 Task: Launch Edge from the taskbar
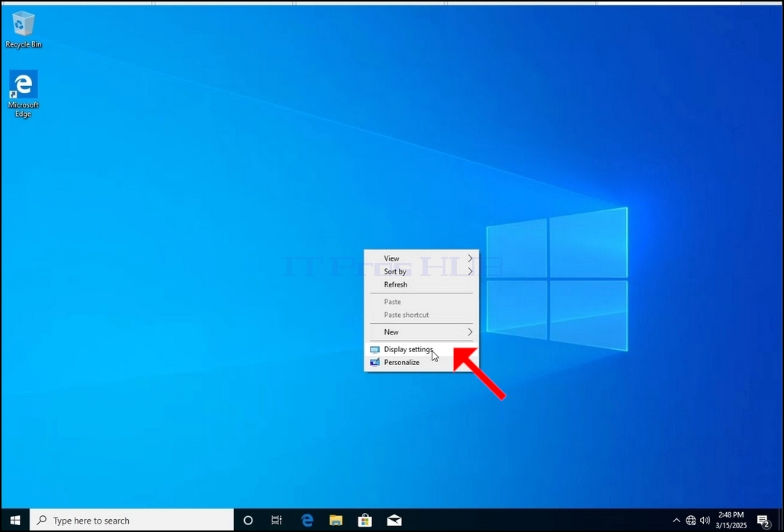pos(307,521)
